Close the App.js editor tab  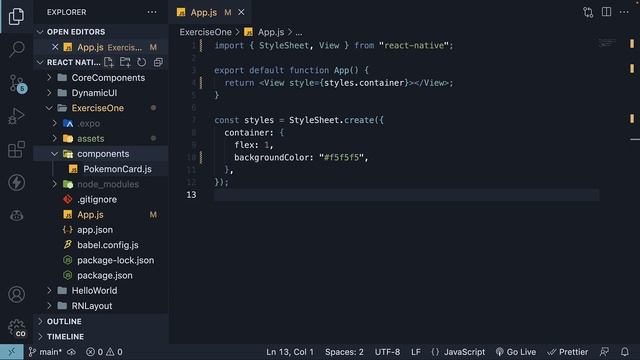click(241, 12)
